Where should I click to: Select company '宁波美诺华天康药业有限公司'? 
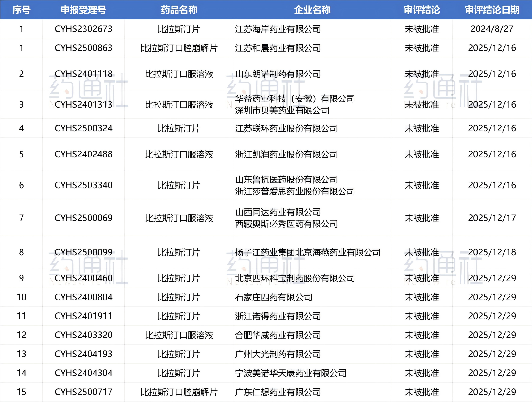[x=291, y=373]
